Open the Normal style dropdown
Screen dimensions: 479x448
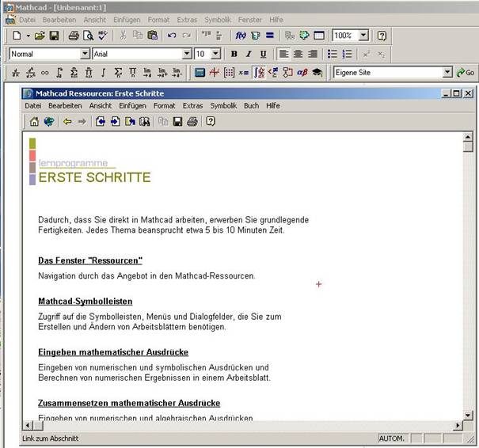[x=85, y=54]
